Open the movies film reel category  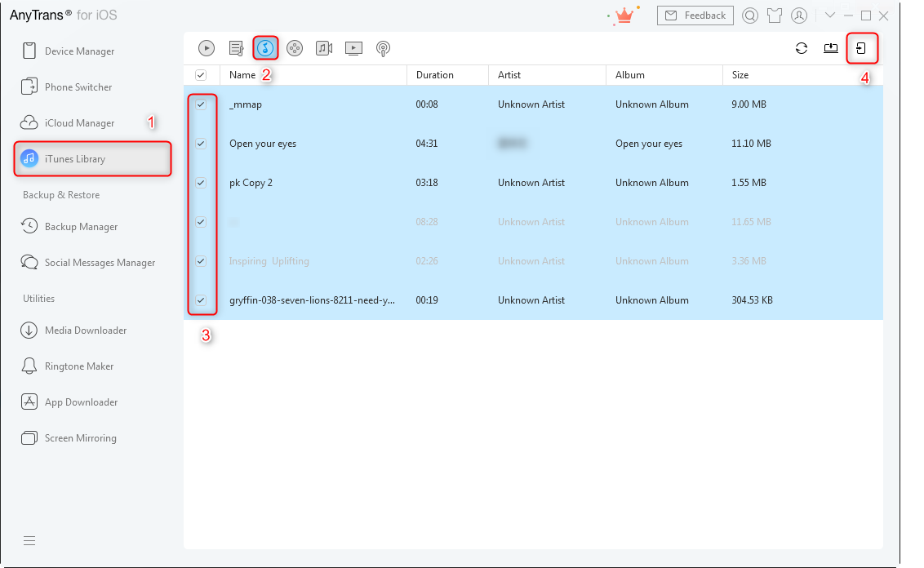295,48
